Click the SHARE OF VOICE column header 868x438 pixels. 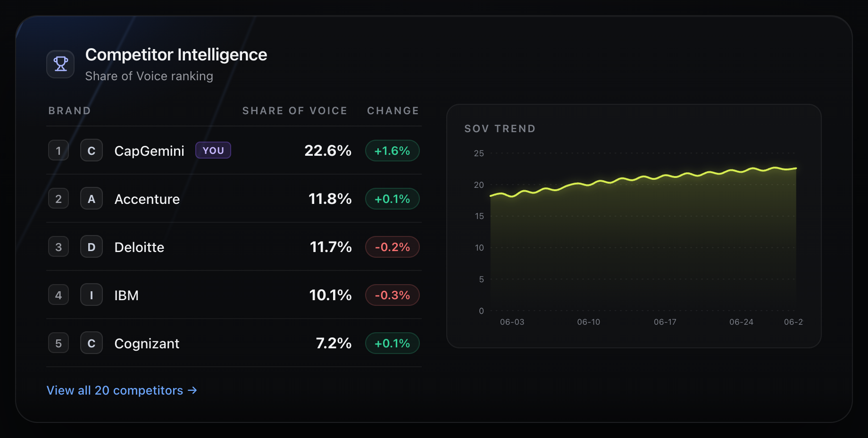295,110
